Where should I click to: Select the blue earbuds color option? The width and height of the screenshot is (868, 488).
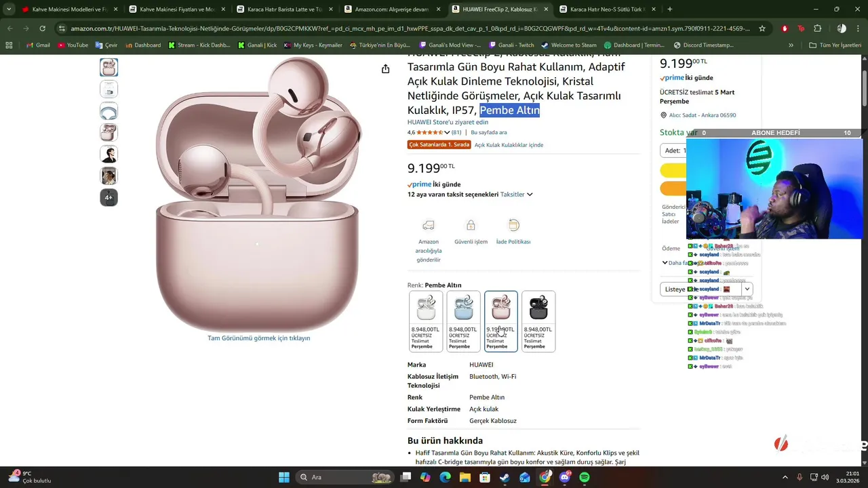463,321
